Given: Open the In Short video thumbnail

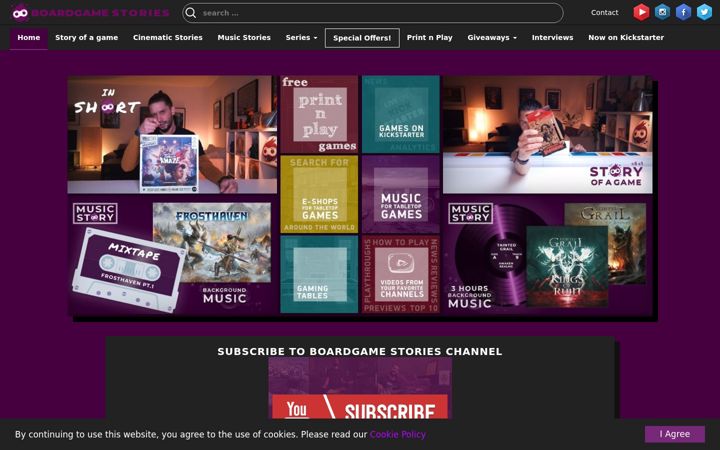Looking at the screenshot, I should [x=172, y=135].
